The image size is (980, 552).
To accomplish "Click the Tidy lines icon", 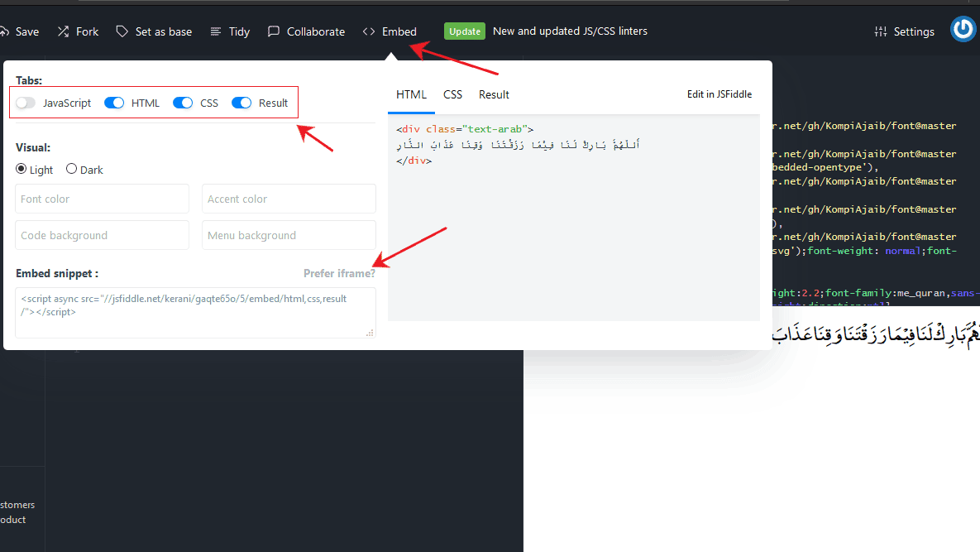I will pyautogui.click(x=216, y=31).
